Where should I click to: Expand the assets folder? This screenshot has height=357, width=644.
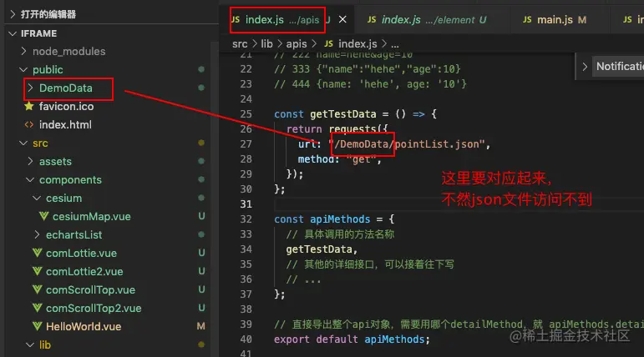click(x=30, y=161)
